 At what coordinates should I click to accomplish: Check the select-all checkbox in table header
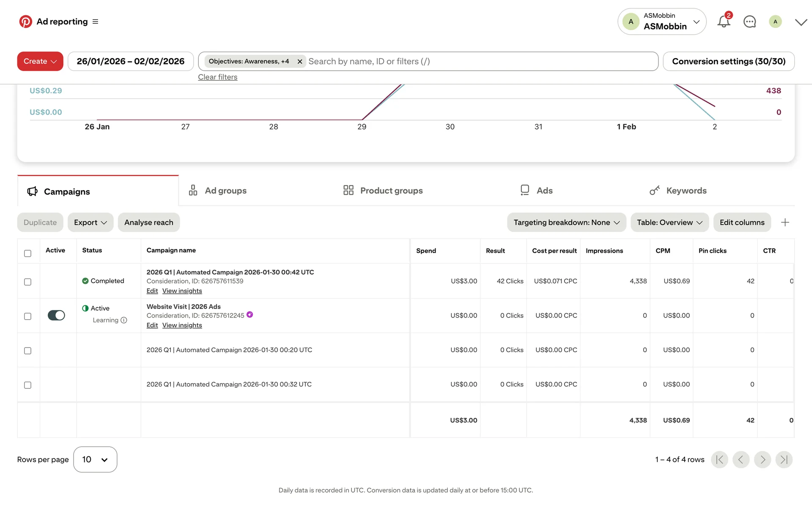(x=27, y=254)
